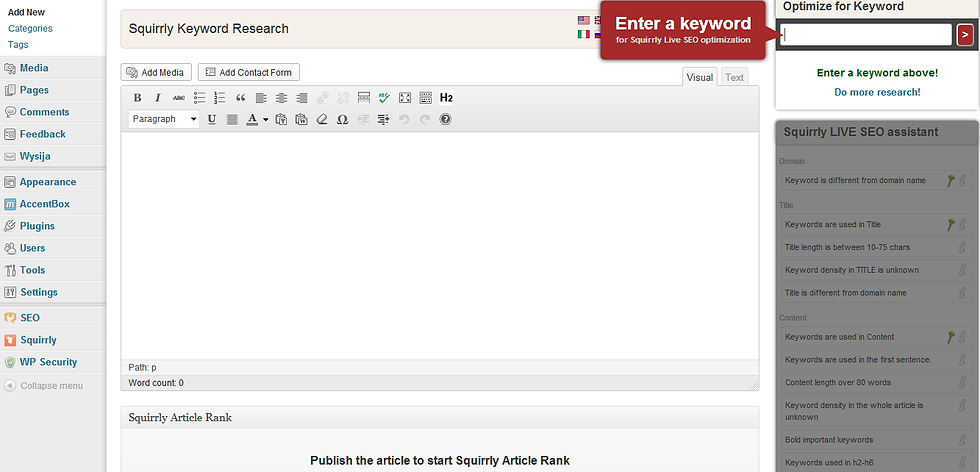
Task: Open the Tags submenu link
Action: point(18,44)
